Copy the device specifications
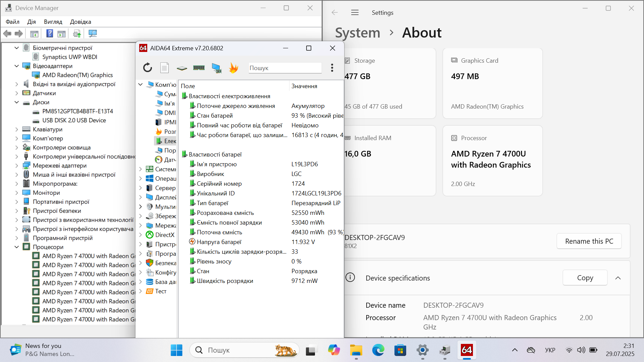Image resolution: width=644 pixels, height=362 pixels. [585, 278]
